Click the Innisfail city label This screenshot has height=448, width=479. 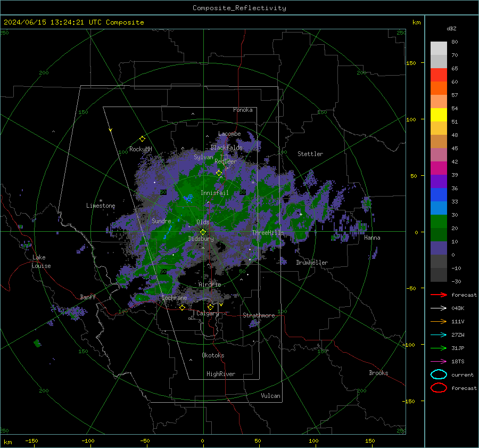[214, 193]
